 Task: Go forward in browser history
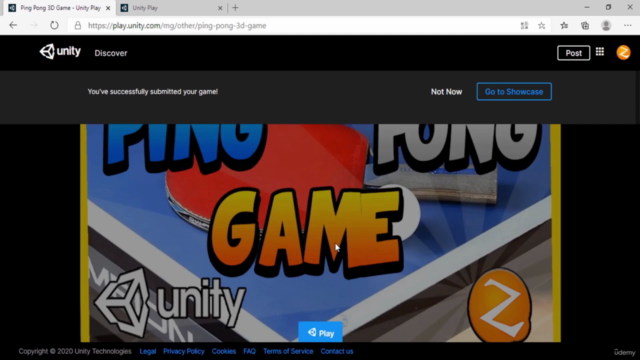tap(34, 25)
